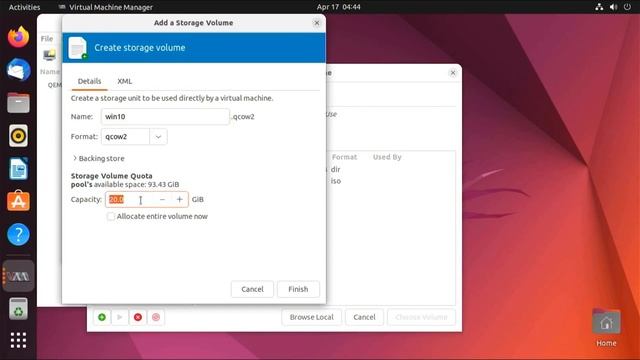Image resolution: width=640 pixels, height=360 pixels.
Task: Switch to the XML tab
Action: coord(124,81)
